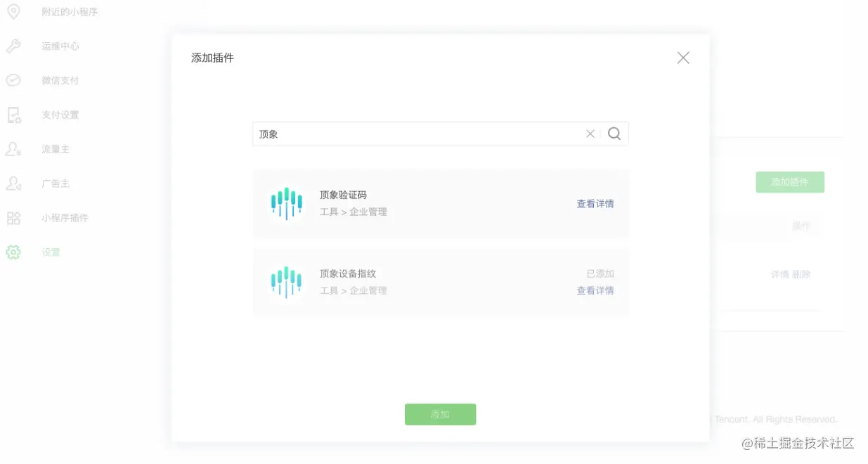
Task: Click the 添加插件 dialog title
Action: pos(212,58)
